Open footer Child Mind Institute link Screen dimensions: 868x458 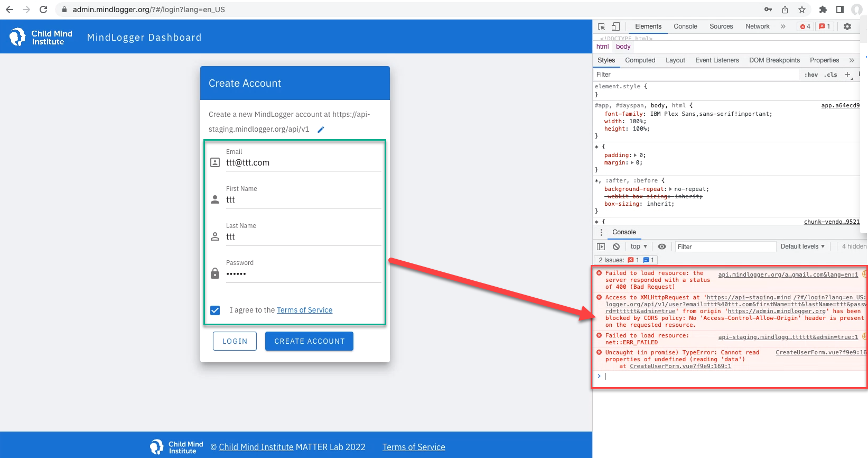click(256, 447)
